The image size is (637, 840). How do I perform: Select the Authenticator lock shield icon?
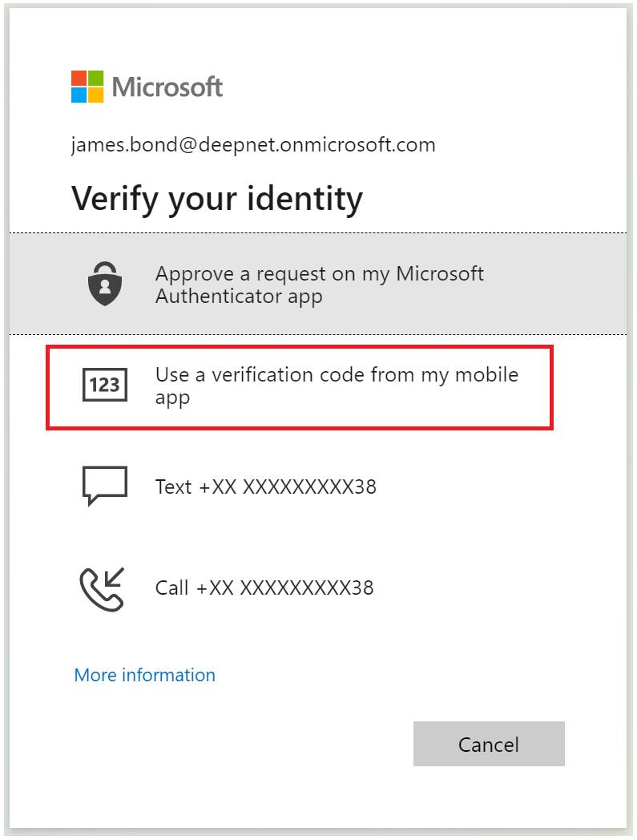click(x=105, y=285)
